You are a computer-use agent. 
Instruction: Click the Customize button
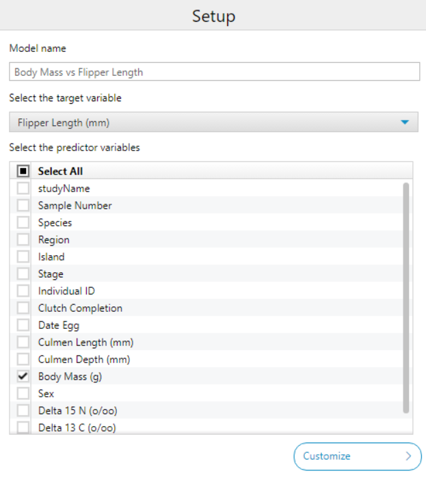pos(357,456)
